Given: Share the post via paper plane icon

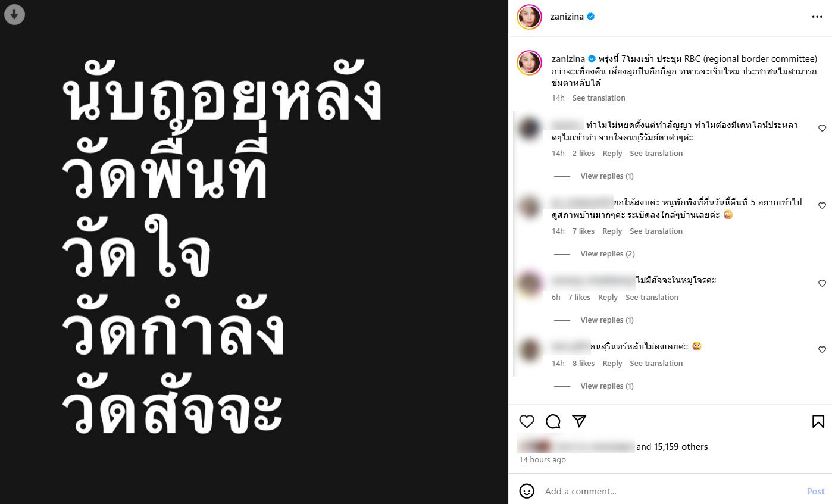Looking at the screenshot, I should click(579, 421).
